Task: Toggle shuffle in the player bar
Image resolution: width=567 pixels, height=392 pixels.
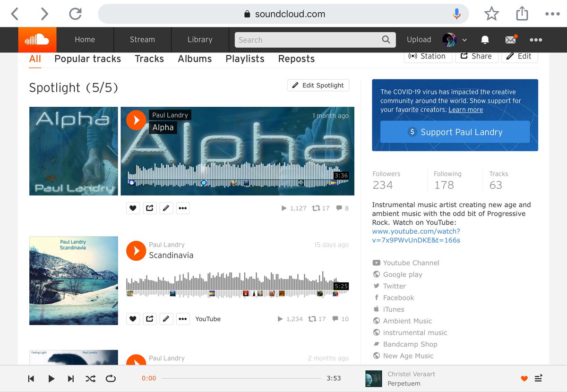Action: [x=90, y=378]
